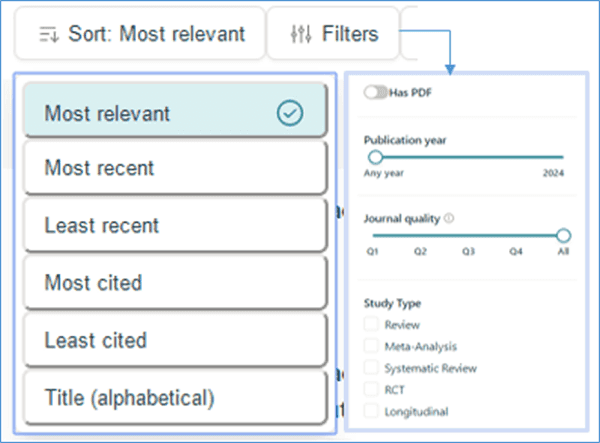Sort results by Least cited

coord(176,340)
